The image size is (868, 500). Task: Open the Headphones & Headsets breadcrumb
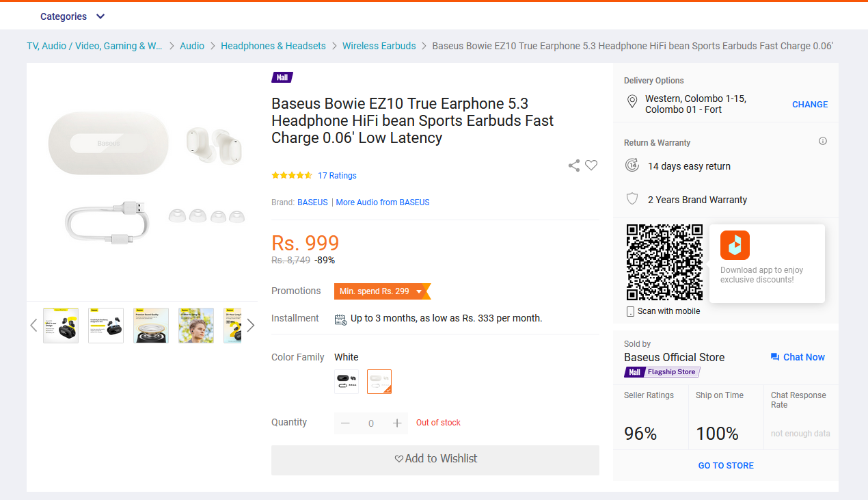(273, 46)
